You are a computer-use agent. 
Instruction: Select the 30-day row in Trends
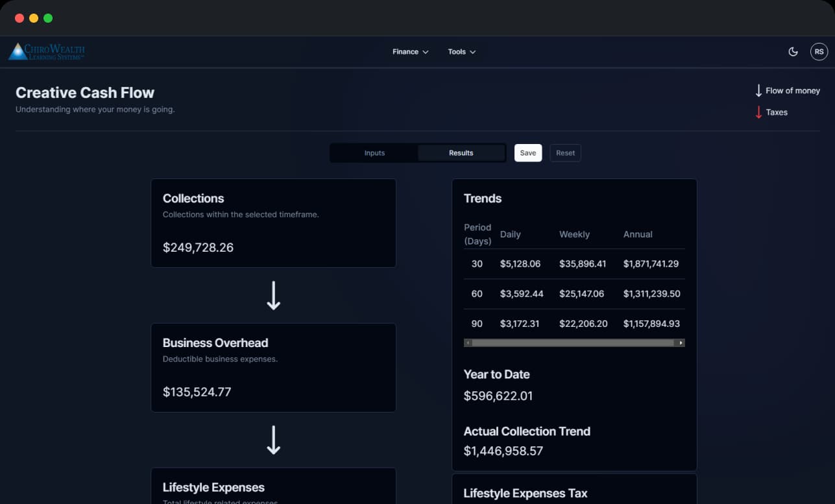pyautogui.click(x=574, y=264)
